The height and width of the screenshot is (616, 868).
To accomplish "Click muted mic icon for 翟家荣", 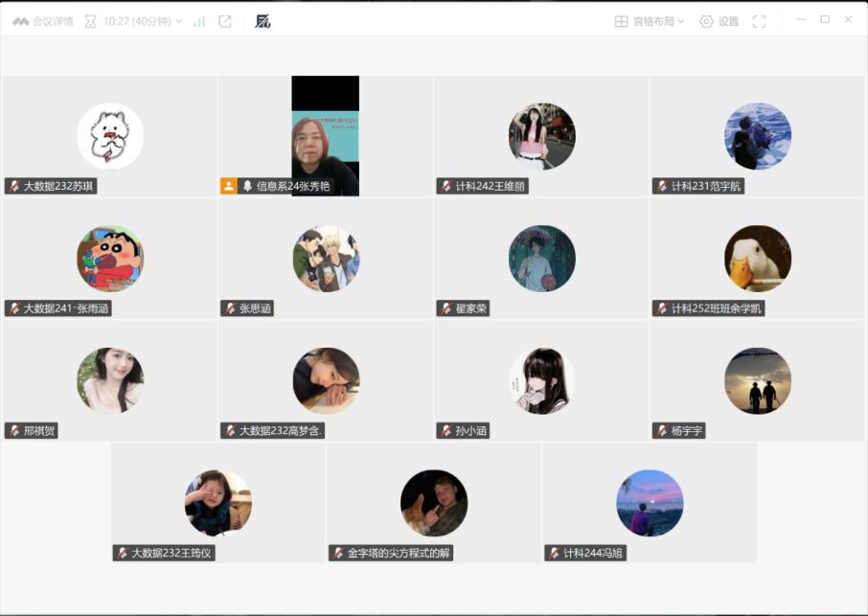I will [x=445, y=308].
